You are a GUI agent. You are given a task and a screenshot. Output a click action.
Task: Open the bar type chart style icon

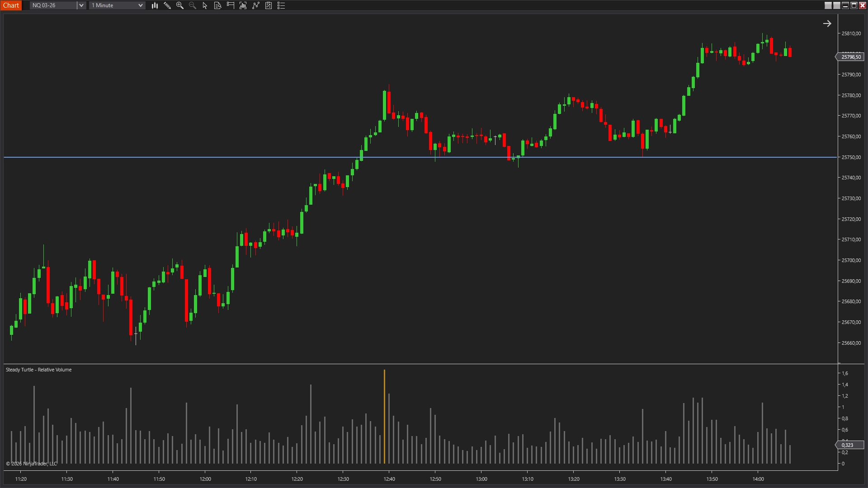pyautogui.click(x=155, y=5)
